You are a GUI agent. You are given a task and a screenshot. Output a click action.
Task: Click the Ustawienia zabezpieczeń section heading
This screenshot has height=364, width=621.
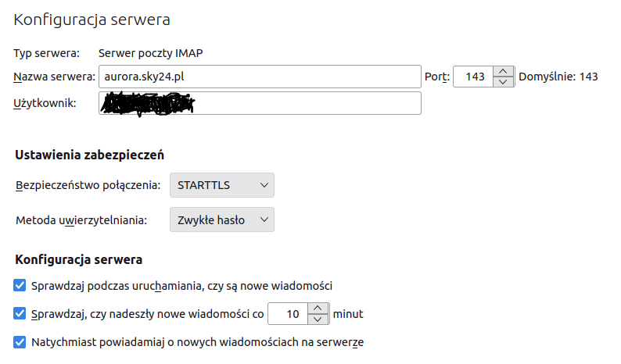(89, 155)
